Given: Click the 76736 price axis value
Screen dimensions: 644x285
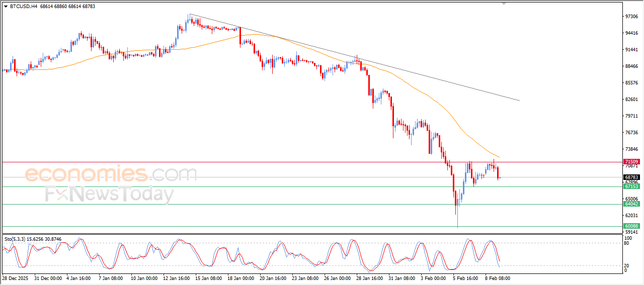Looking at the screenshot, I should [631, 132].
